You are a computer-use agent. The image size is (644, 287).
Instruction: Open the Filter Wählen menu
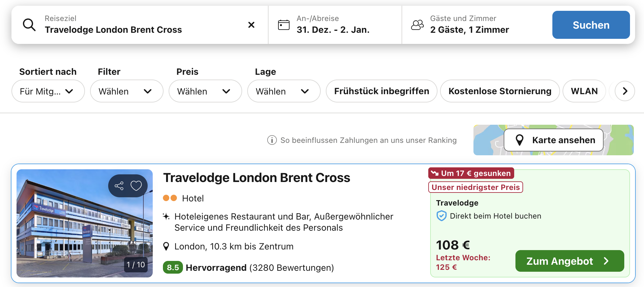pos(127,91)
